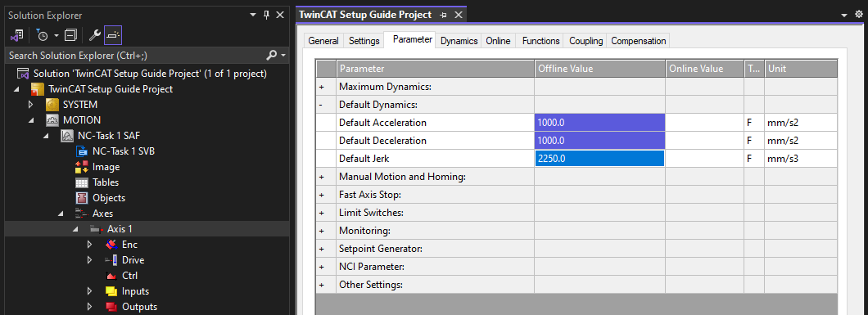
Task: Click the TwinCAT Setup Guide Project icon
Action: point(38,89)
